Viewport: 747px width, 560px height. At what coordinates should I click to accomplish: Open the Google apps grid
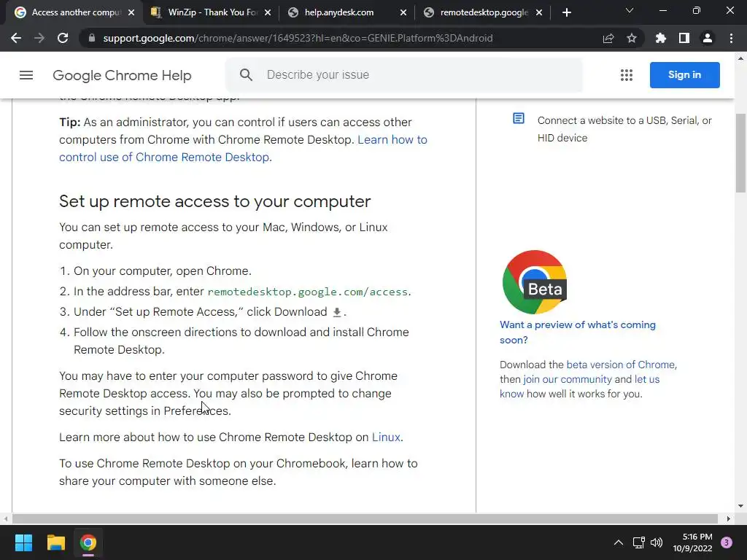(627, 75)
